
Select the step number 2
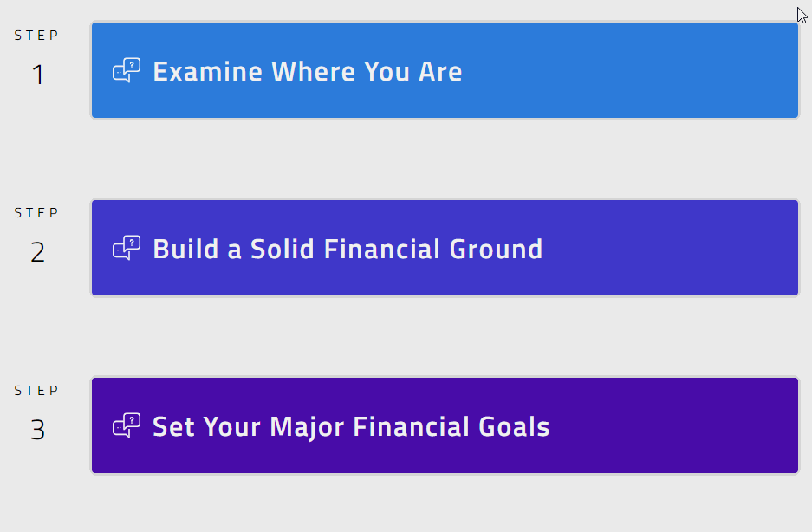[x=37, y=253]
